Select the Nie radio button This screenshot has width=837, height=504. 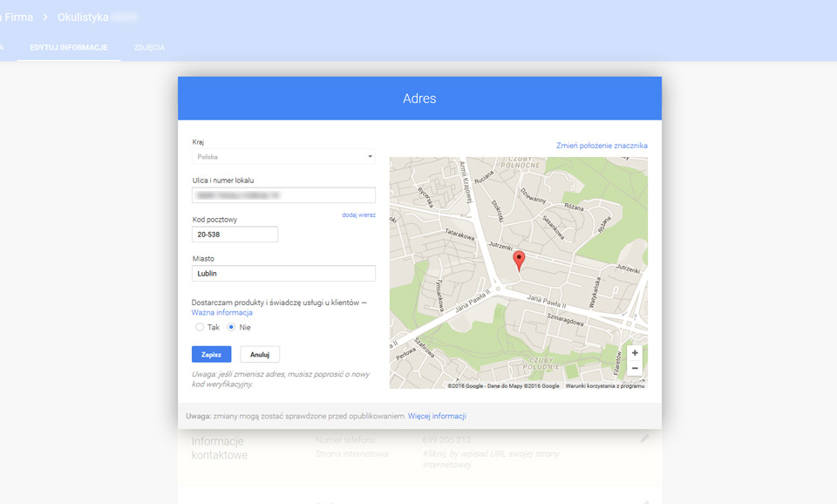pyautogui.click(x=231, y=327)
